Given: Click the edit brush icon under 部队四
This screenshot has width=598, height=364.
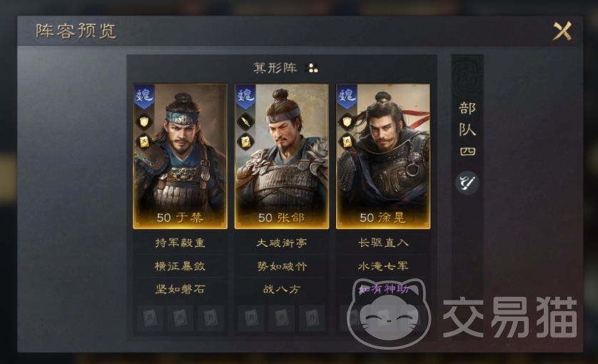Looking at the screenshot, I should [467, 183].
